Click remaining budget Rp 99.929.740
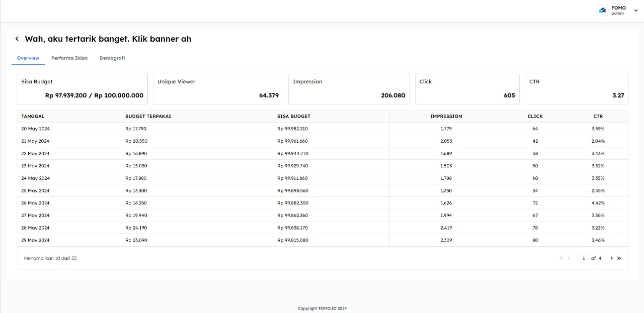Viewport: 644px width, 313px height. [293, 166]
